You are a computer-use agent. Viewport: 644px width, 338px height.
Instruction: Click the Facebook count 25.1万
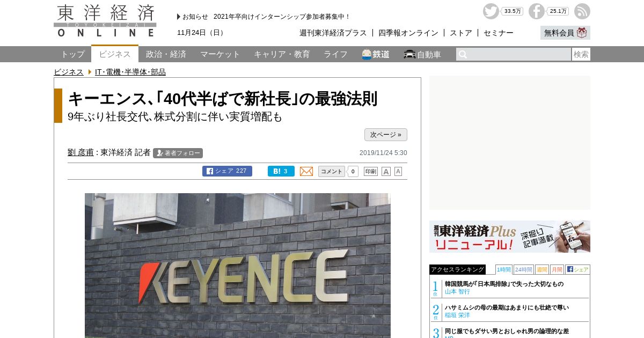(558, 11)
